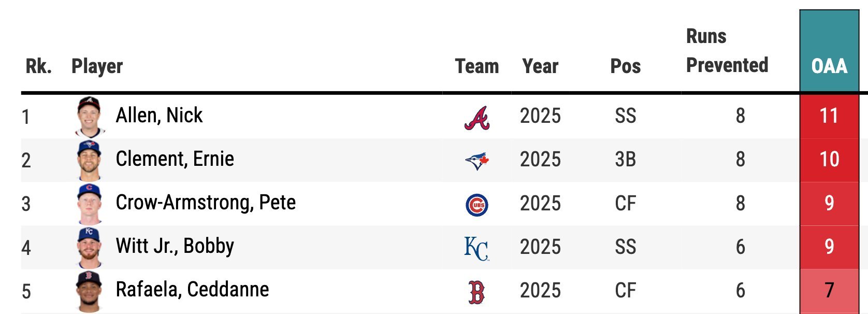
Task: Sort table by OAA column header
Action: point(829,66)
